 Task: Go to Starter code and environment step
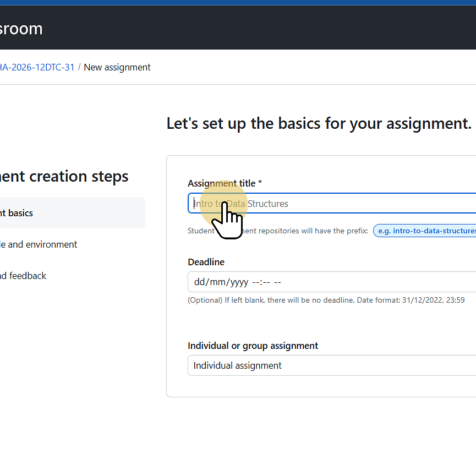39,244
